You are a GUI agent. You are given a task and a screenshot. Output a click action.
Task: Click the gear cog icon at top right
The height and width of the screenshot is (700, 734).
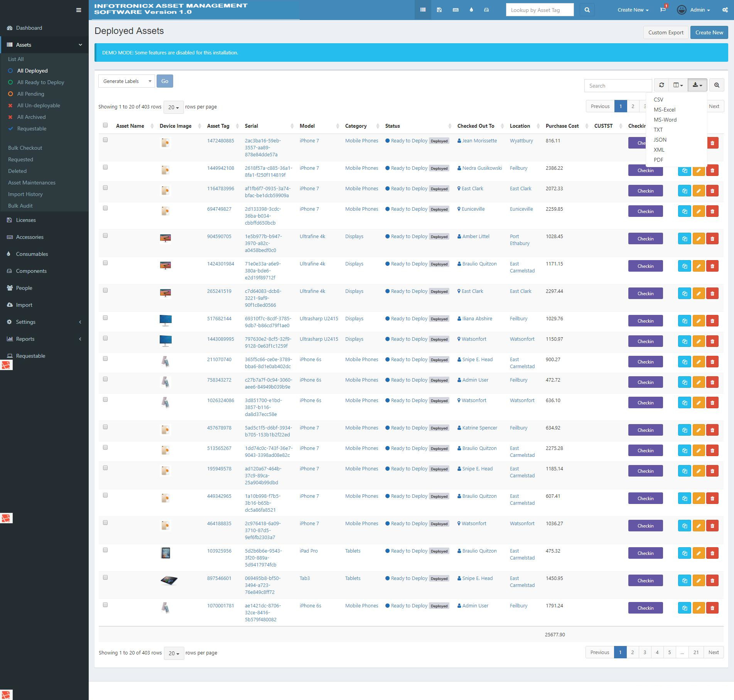(x=724, y=10)
